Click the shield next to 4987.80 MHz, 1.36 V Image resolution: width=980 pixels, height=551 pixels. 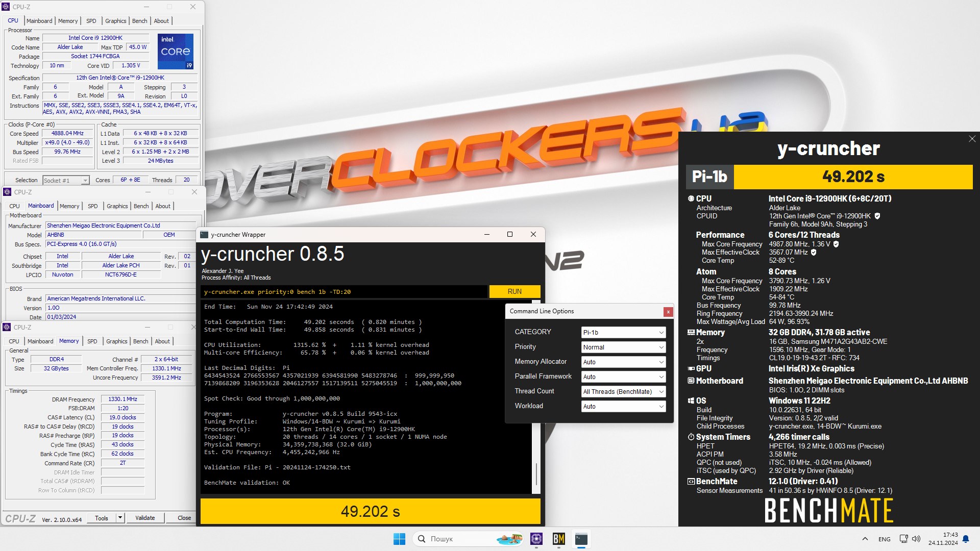(x=836, y=244)
